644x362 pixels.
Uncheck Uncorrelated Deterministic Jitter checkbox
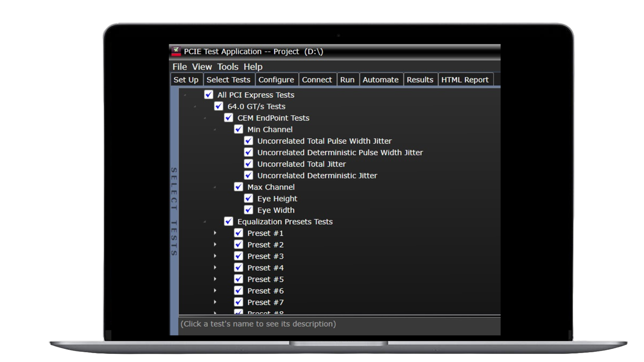(249, 175)
